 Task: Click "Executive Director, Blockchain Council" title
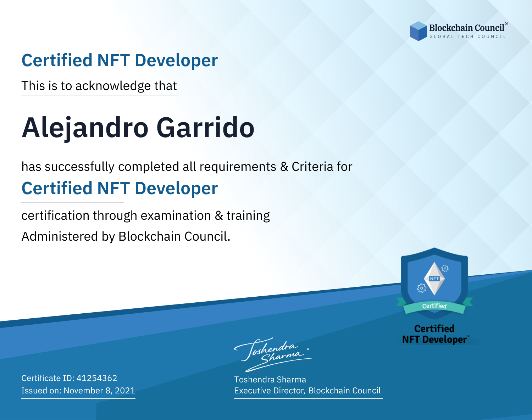coord(307,391)
